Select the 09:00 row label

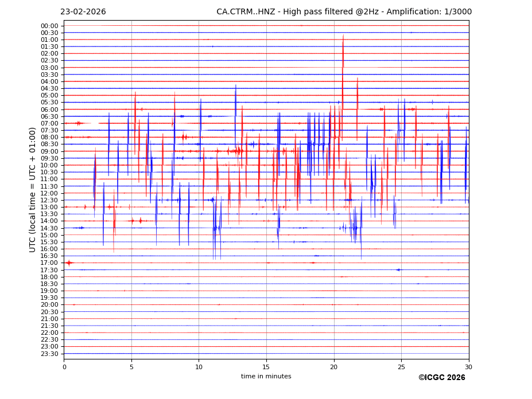click(49, 151)
